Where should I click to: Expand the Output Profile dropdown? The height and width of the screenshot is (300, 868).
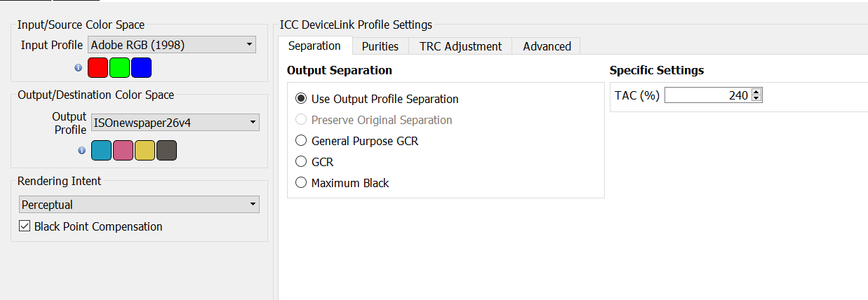175,123
